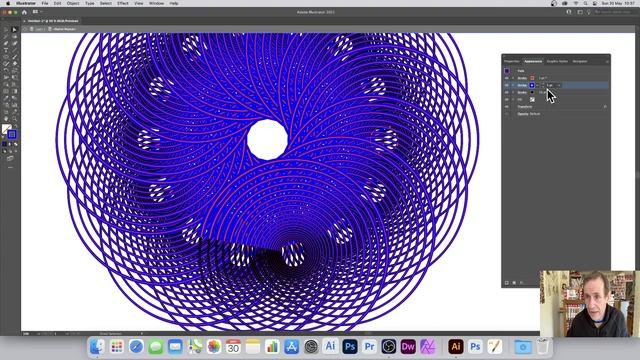Open the Edit Toolbar ellipsis button
This screenshot has width=640, height=360.
10,167
